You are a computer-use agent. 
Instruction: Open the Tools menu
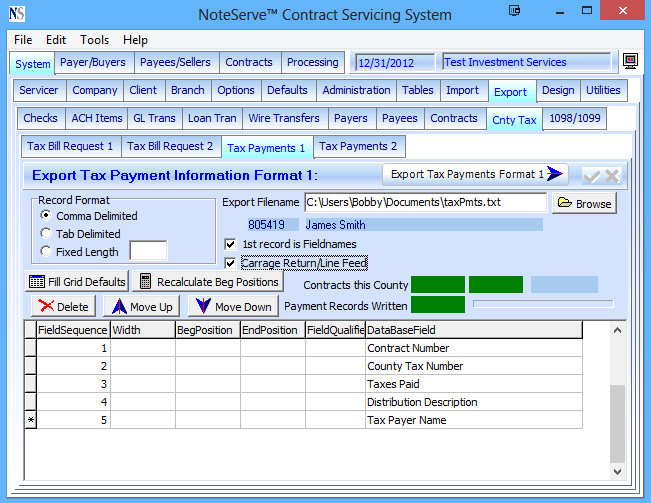(95, 40)
